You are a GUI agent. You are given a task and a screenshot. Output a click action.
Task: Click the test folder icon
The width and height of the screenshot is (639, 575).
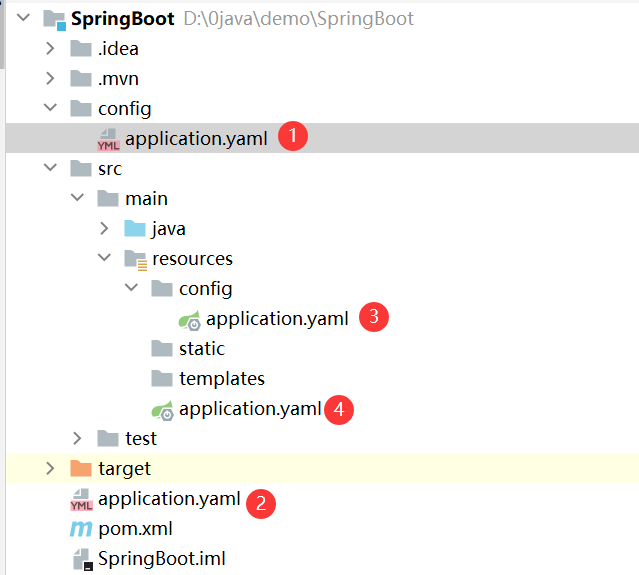(108, 438)
